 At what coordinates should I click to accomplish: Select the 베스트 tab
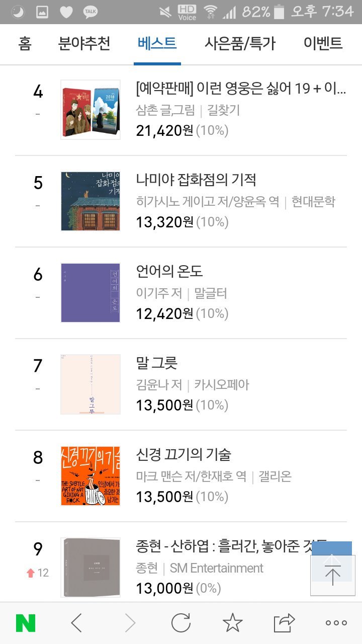157,43
